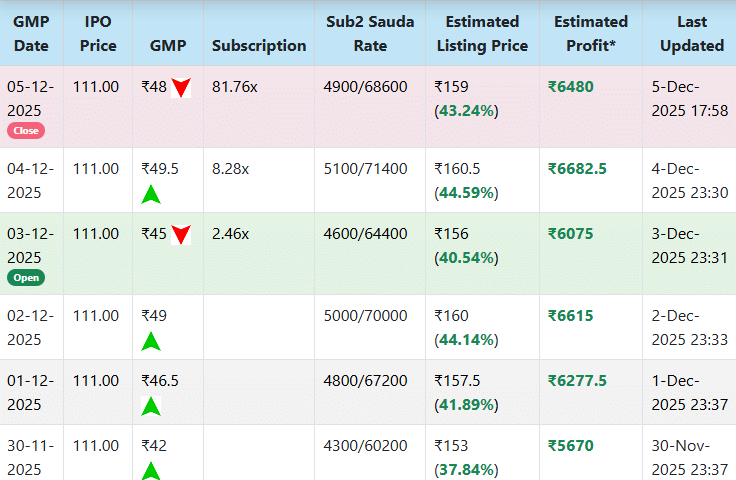Select the Estimated Profit* column header
Image resolution: width=736 pixels, height=480 pixels.
[590, 33]
